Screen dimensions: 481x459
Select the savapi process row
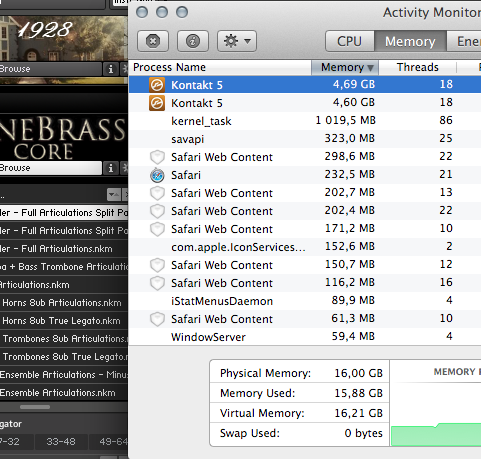[x=305, y=139]
